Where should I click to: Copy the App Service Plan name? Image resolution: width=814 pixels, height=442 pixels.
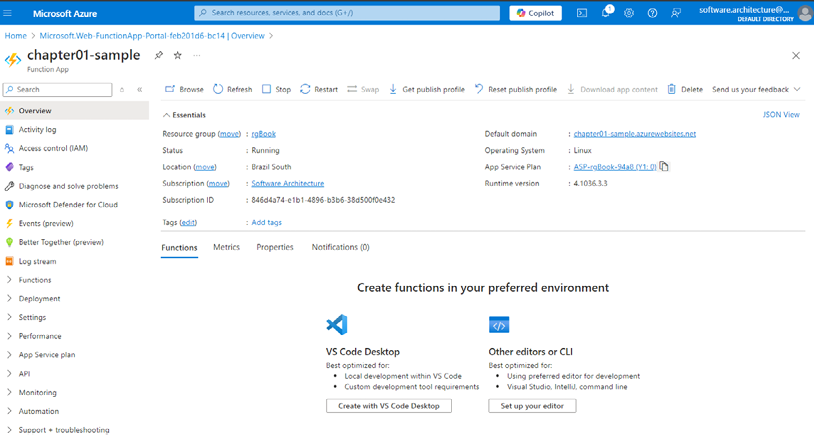664,167
